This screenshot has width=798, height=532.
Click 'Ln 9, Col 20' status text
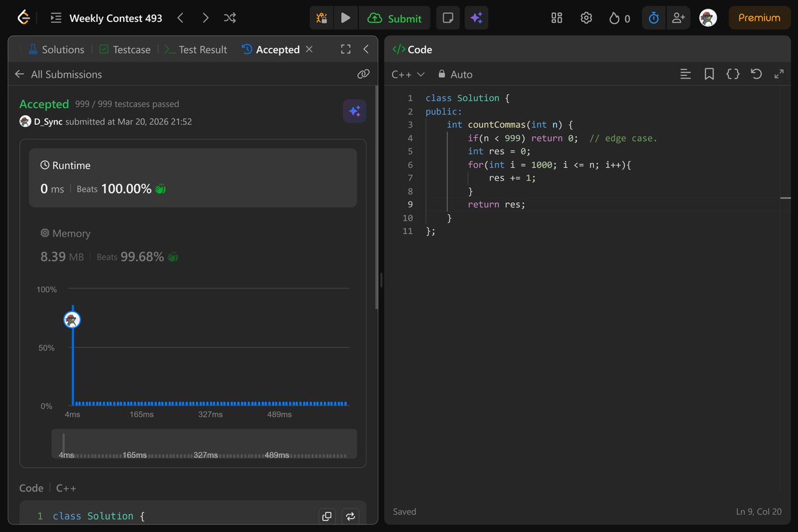click(759, 511)
